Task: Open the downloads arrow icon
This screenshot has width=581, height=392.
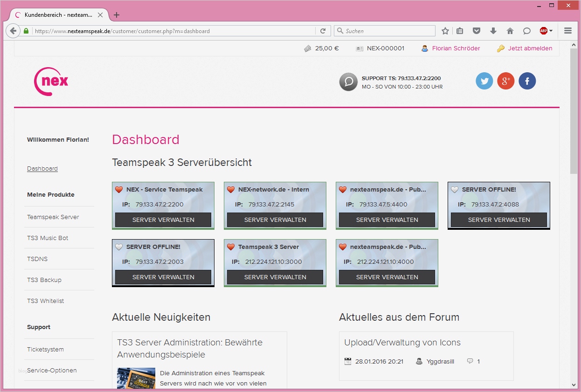Action: pyautogui.click(x=493, y=31)
